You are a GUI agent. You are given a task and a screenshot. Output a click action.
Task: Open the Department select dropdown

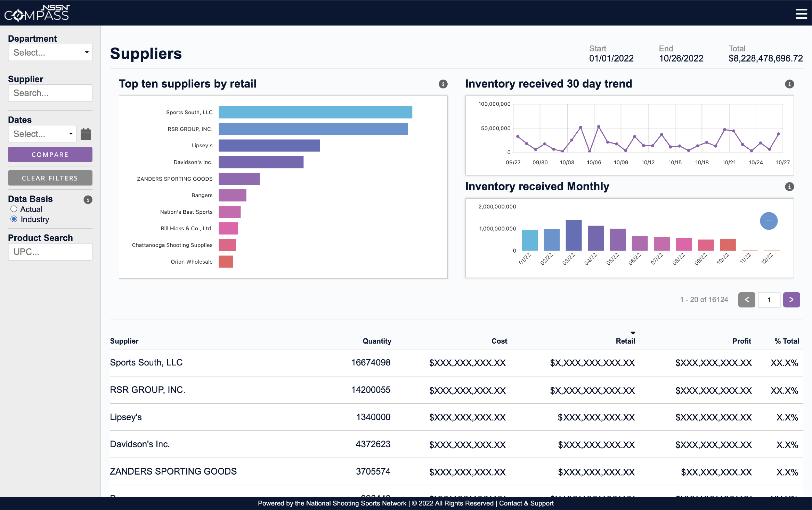(x=50, y=52)
